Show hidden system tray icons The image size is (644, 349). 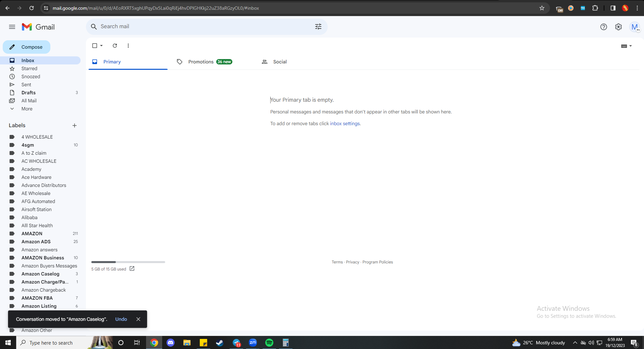click(575, 343)
